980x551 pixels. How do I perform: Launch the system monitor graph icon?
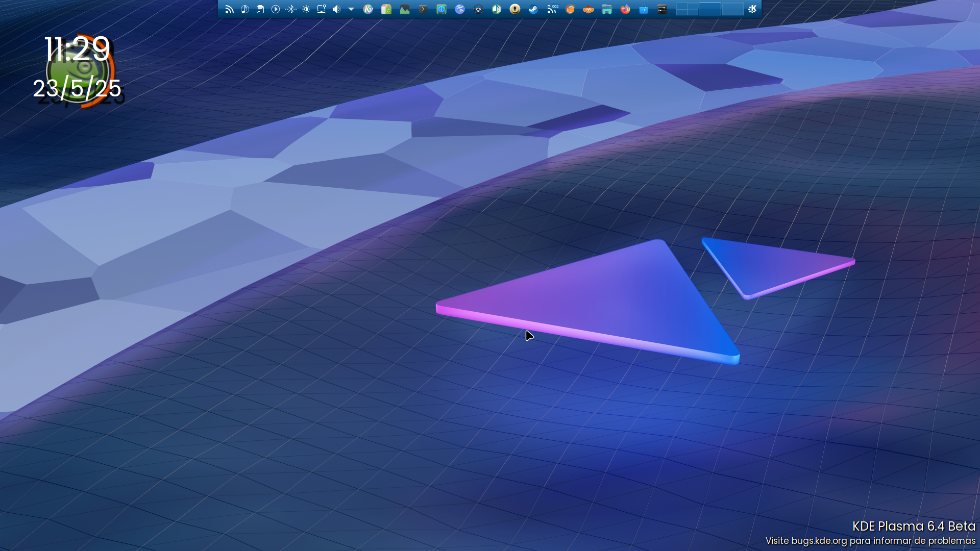405,9
